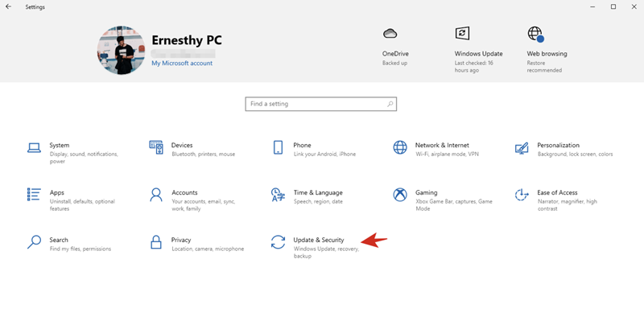Click the OneDrive cloud icon
The image size is (644, 317).
click(x=390, y=33)
